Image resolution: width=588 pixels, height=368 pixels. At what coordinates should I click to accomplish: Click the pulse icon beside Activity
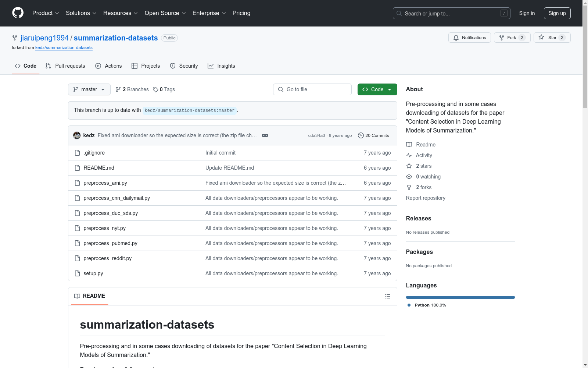click(x=409, y=155)
